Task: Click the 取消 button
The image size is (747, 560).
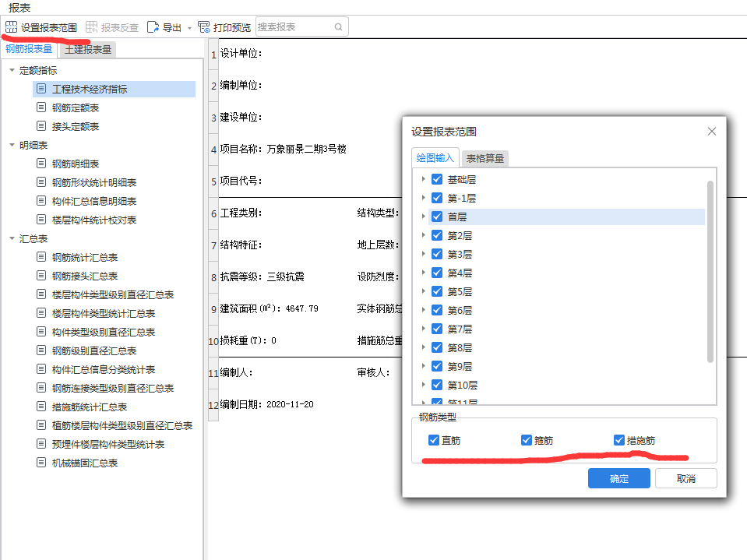Action: (x=686, y=478)
